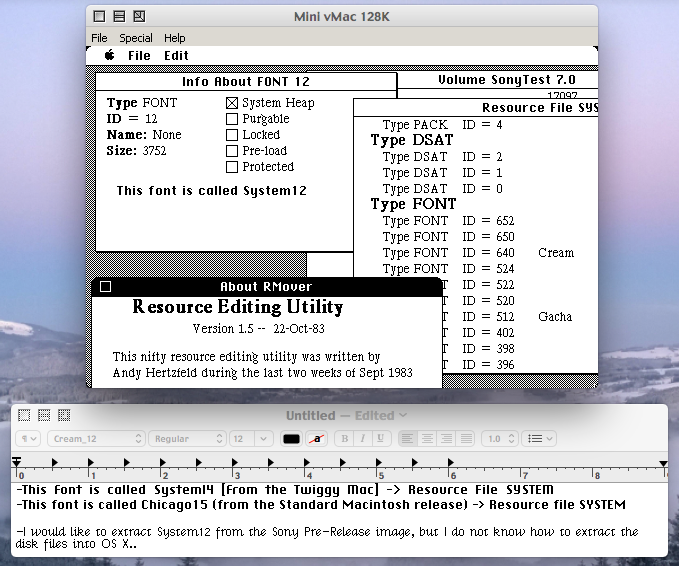
Task: Open the Apple menu in the emulated Mac
Action: [x=110, y=55]
